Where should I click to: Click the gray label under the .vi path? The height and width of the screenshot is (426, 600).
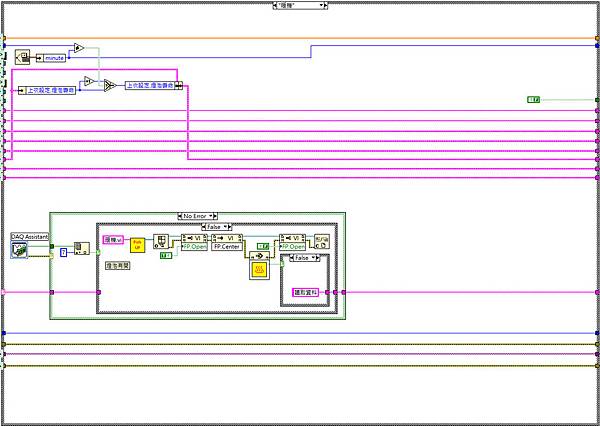118,265
